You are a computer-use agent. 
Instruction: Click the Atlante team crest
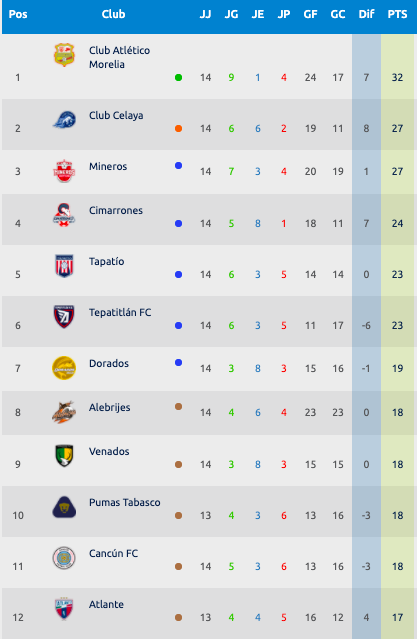[x=64, y=609]
